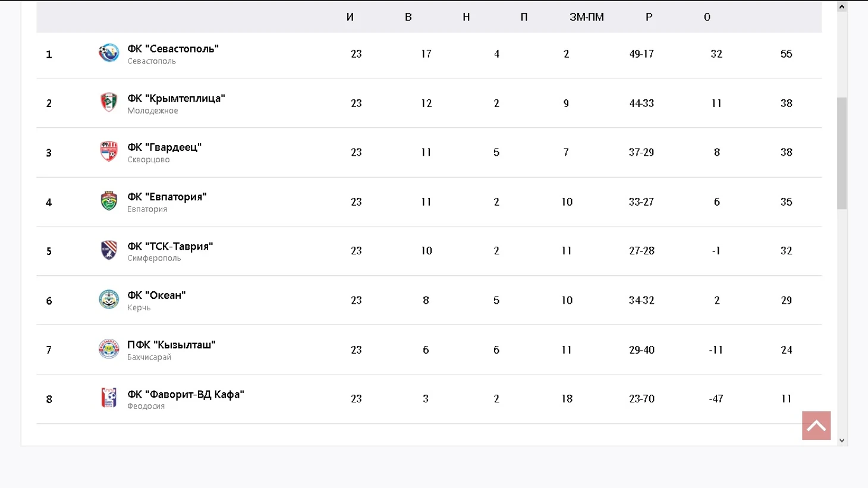Screen dimensions: 868x488
Task: Click ФК "Фаворит-ВД Кафа" name link
Action: pos(185,394)
